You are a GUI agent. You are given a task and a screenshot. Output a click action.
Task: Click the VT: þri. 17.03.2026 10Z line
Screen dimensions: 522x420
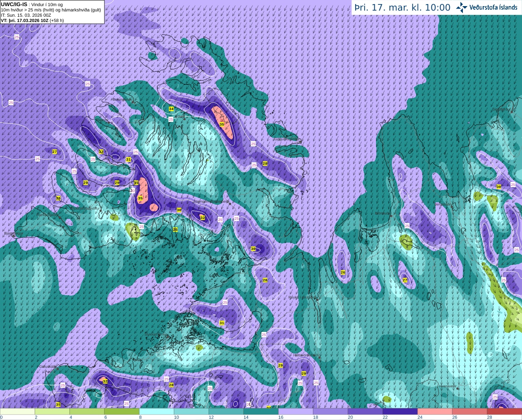click(x=32, y=20)
